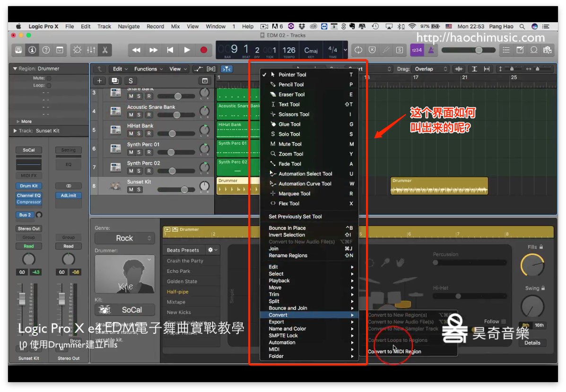Click the Channel EQ plugin slot
This screenshot has height=392, width=566.
pyautogui.click(x=28, y=195)
